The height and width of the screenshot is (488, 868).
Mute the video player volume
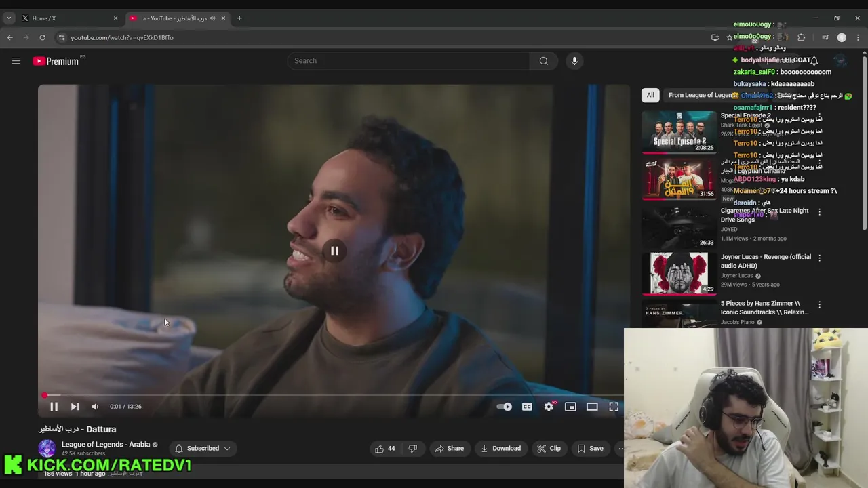click(x=95, y=407)
